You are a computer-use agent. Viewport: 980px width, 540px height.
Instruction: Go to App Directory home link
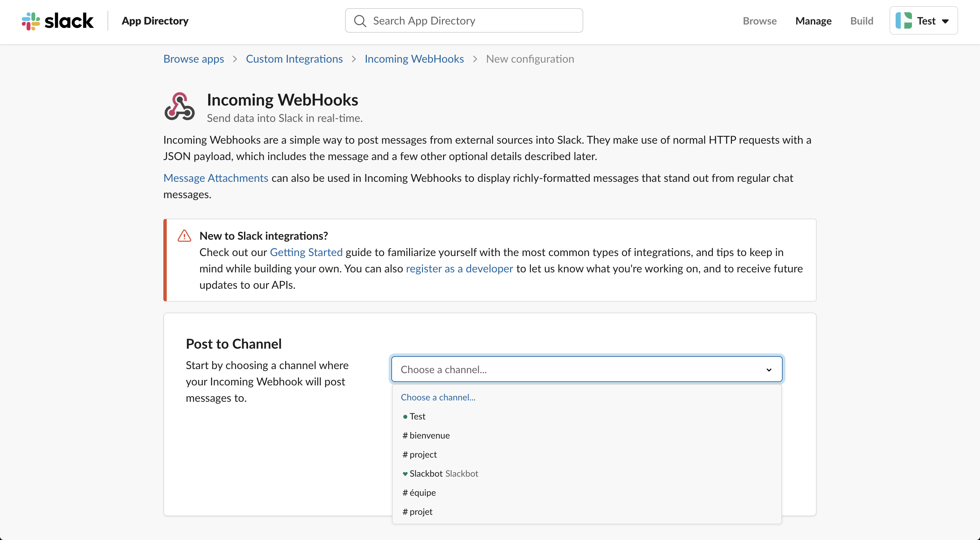coord(155,21)
